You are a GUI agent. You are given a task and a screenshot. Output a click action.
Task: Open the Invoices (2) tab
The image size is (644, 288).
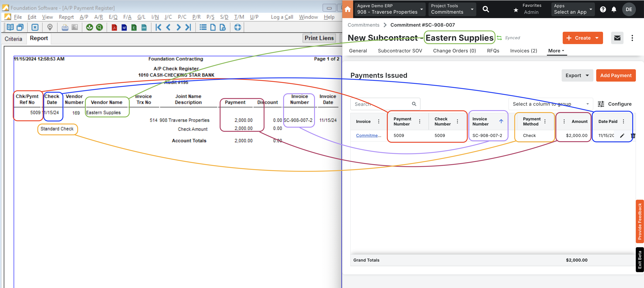pos(523,51)
